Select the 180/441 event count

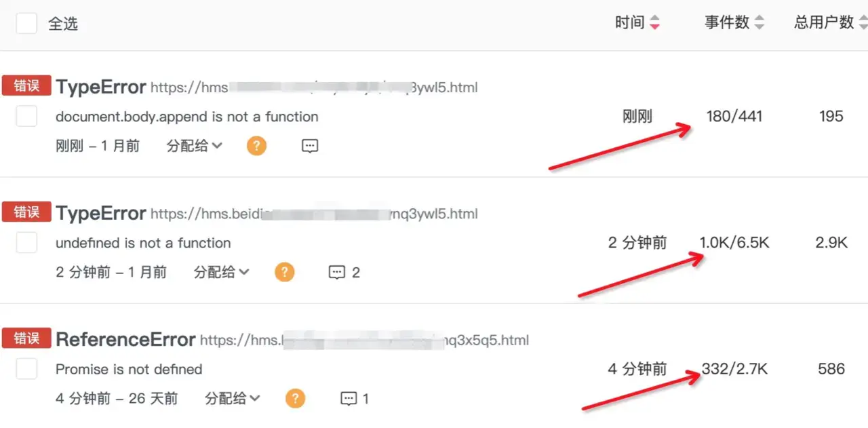pyautogui.click(x=734, y=117)
